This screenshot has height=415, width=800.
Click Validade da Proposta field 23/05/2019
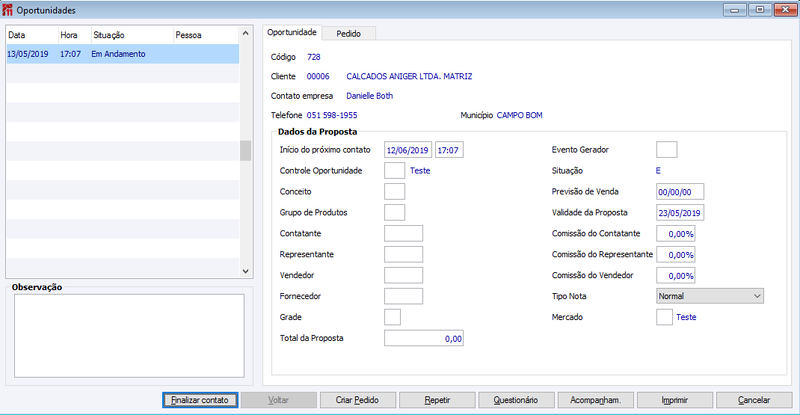click(680, 213)
